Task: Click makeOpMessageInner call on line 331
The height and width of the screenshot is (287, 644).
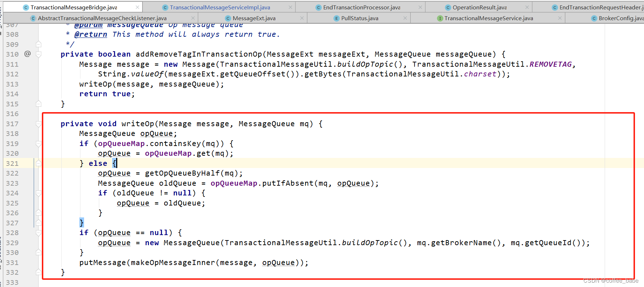Action: (173, 262)
